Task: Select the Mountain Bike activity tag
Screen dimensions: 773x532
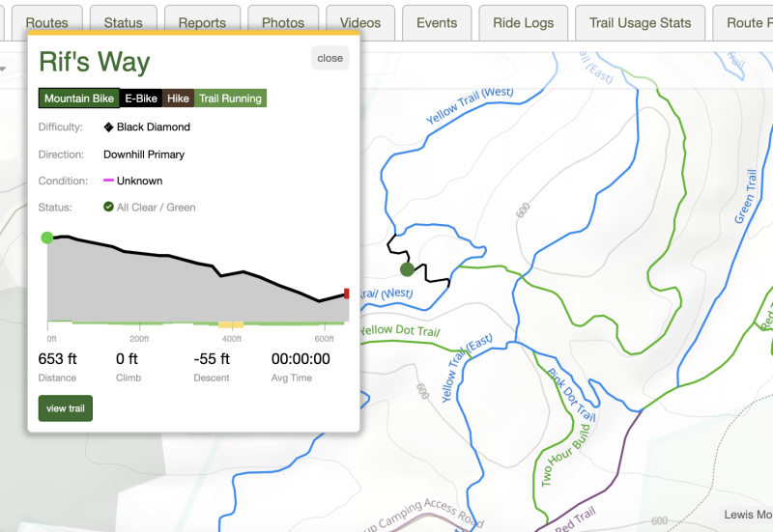Action: tap(79, 98)
